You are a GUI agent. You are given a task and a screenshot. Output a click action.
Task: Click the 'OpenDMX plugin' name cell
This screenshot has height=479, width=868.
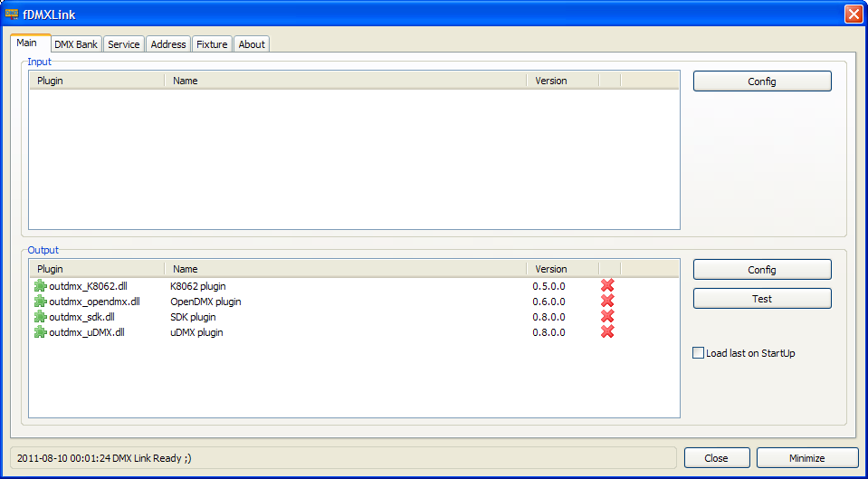coord(206,302)
